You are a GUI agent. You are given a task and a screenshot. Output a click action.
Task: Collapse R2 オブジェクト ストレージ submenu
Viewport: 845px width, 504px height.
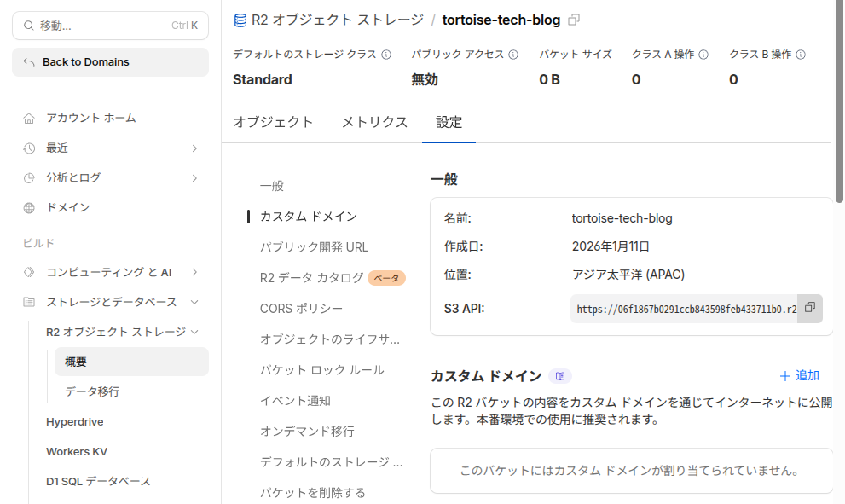194,332
